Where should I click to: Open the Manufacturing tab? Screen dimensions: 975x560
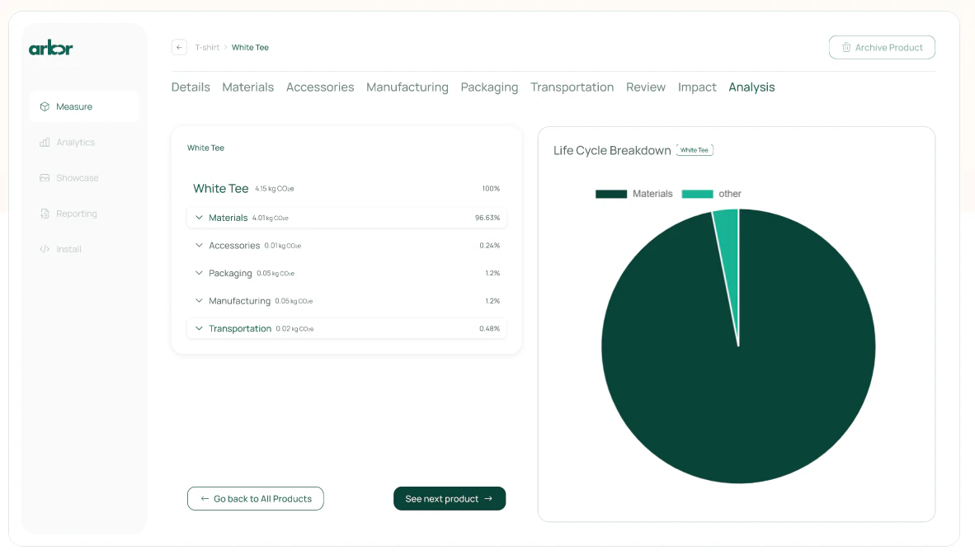pos(407,87)
